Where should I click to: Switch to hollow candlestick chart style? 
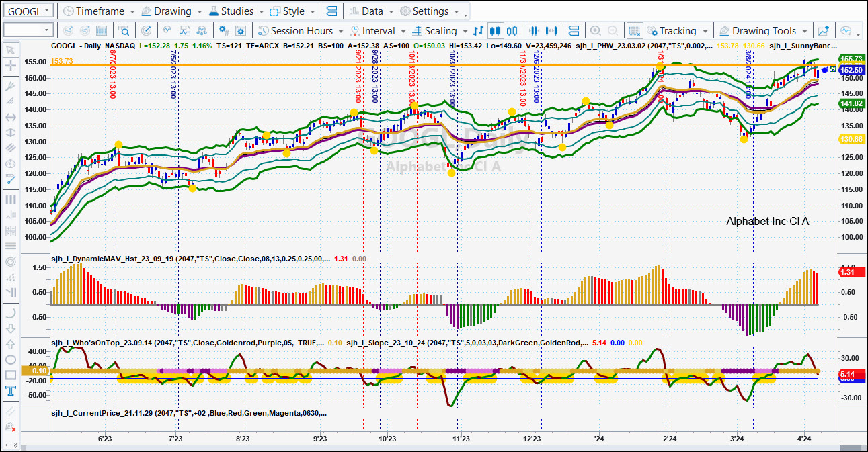[x=512, y=30]
